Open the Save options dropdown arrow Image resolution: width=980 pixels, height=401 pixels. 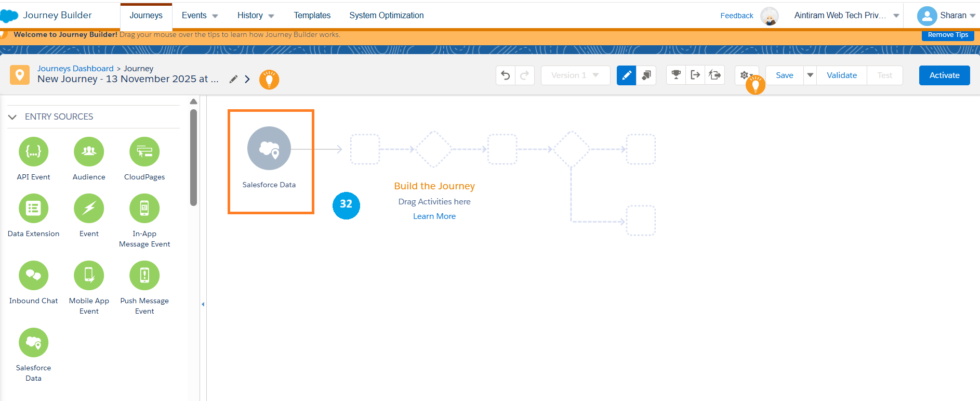810,75
